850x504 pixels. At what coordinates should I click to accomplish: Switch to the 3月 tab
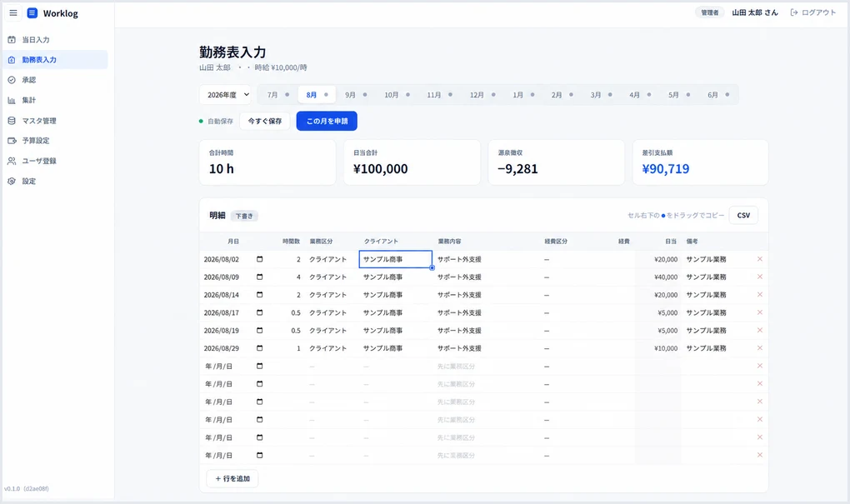coord(601,95)
